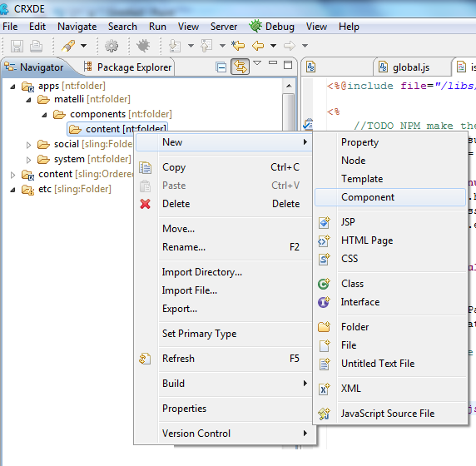Open the Debug menu with bug icon
Screen dimensions: 476x466
click(x=271, y=27)
